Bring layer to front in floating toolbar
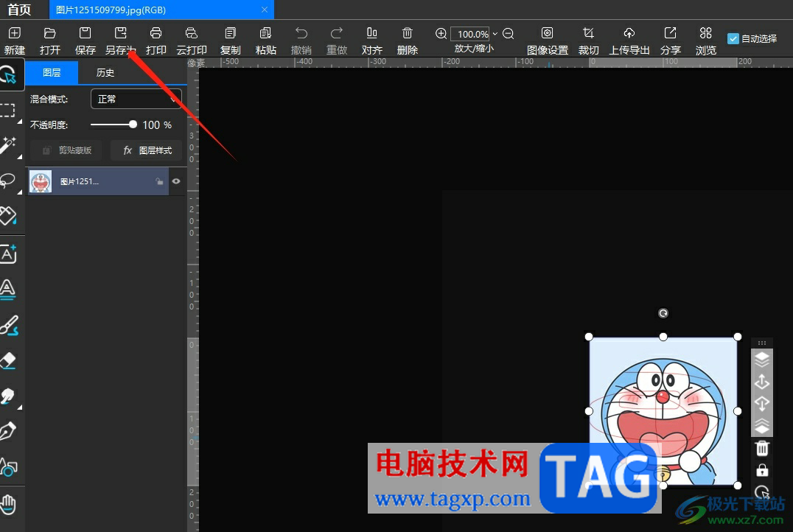This screenshot has height=532, width=793. click(x=762, y=360)
